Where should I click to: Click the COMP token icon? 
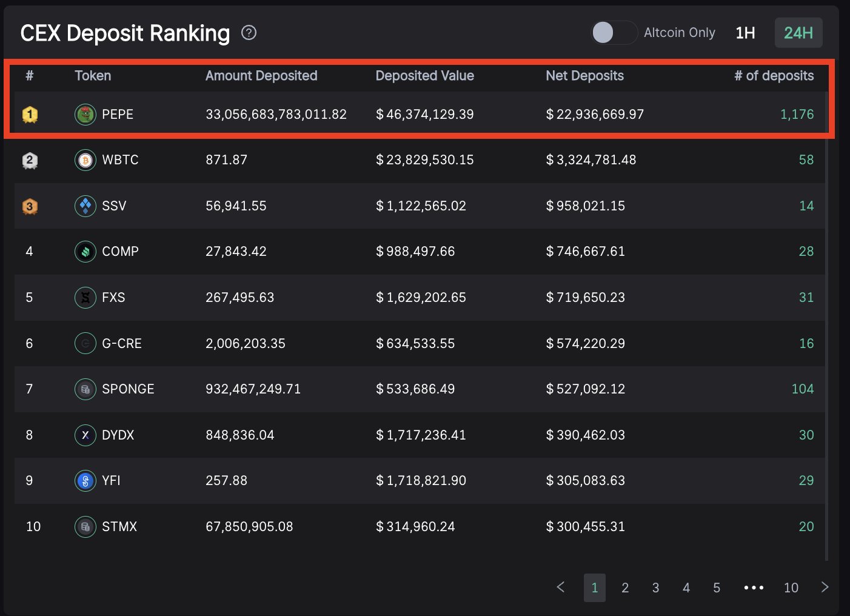85,252
